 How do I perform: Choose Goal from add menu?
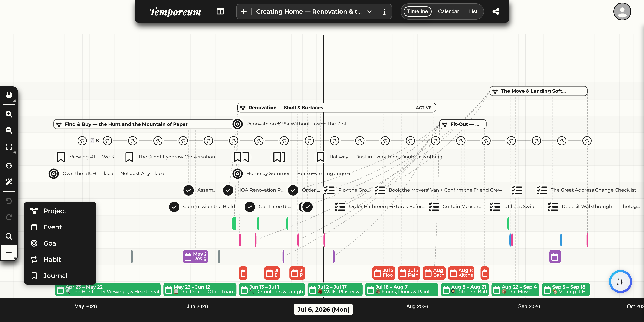click(x=60, y=243)
